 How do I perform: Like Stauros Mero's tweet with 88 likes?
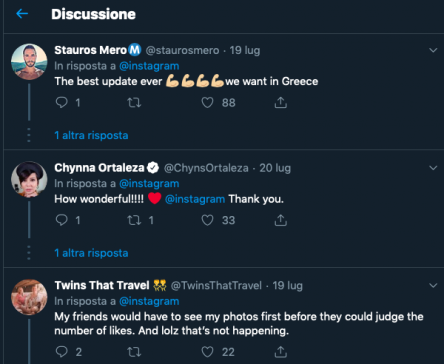pyautogui.click(x=207, y=102)
